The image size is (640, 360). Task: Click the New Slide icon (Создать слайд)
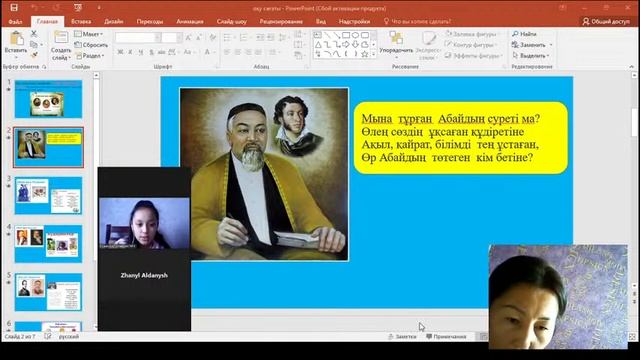coord(61,38)
